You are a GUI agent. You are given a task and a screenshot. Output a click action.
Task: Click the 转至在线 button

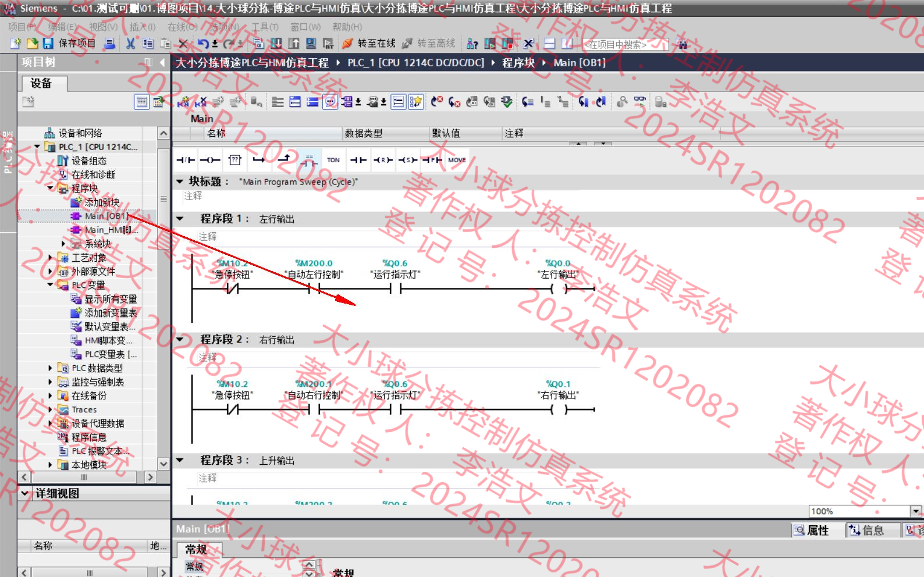click(x=369, y=44)
